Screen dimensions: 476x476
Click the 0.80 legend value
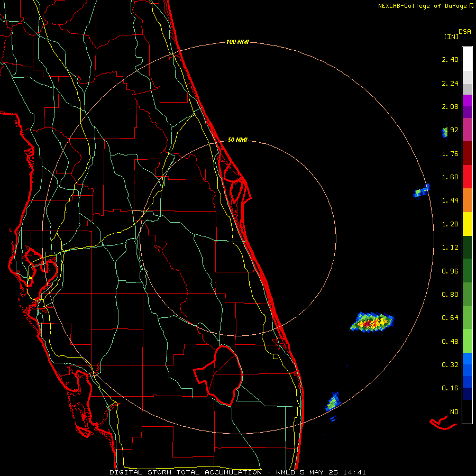click(450, 295)
